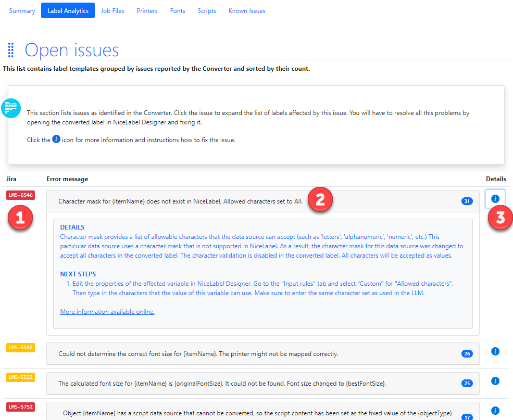This screenshot has width=513, height=420.
Task: Click the DETAILS heading in expanded panel
Action: (x=72, y=227)
